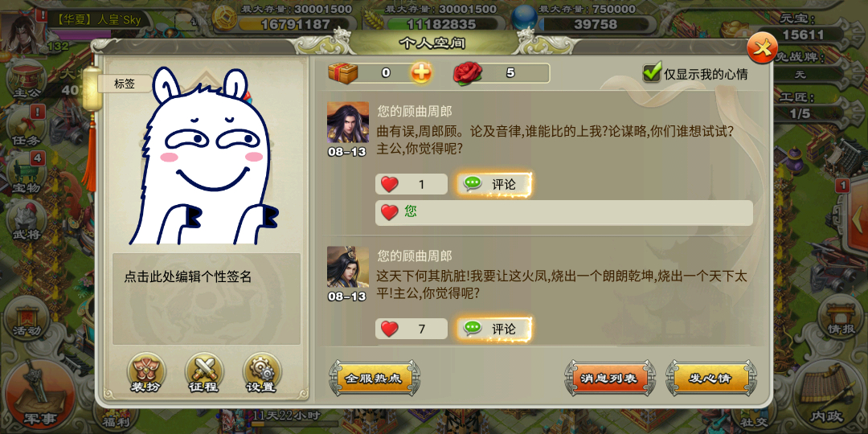Click the alpaca profile avatar image
Viewport: 868px width, 434px height.
pyautogui.click(x=203, y=156)
